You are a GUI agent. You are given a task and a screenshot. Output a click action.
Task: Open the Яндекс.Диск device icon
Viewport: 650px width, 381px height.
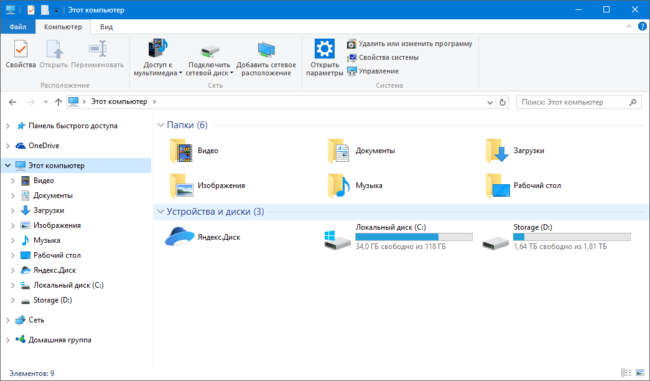point(179,237)
